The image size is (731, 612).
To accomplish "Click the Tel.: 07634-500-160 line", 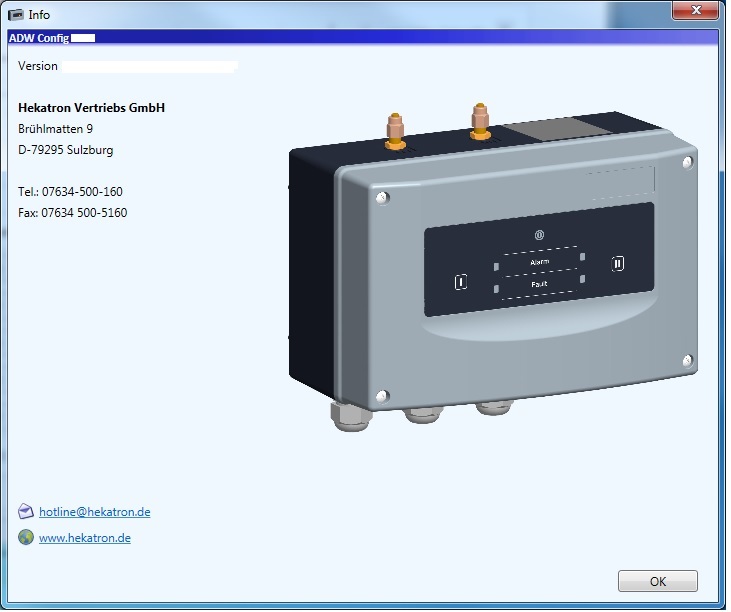I will (x=70, y=193).
